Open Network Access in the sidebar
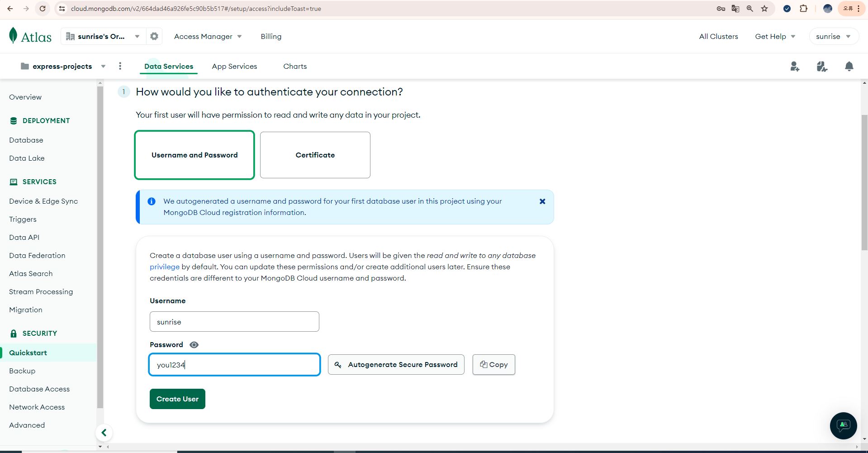 (37, 407)
